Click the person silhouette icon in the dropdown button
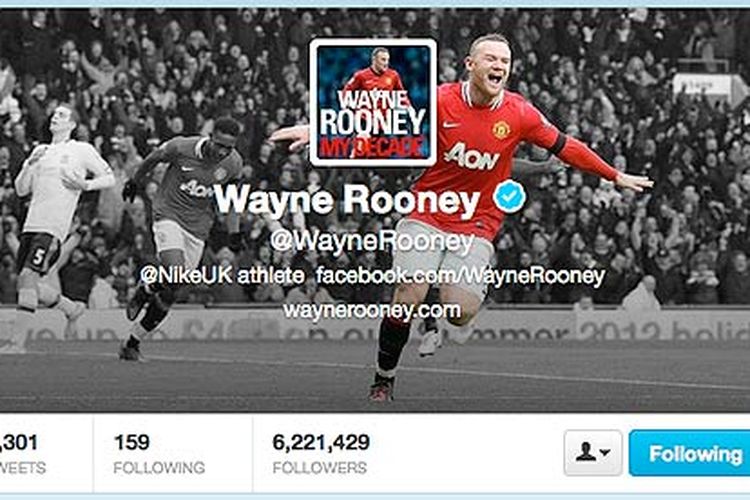The image size is (750, 500). tap(585, 451)
